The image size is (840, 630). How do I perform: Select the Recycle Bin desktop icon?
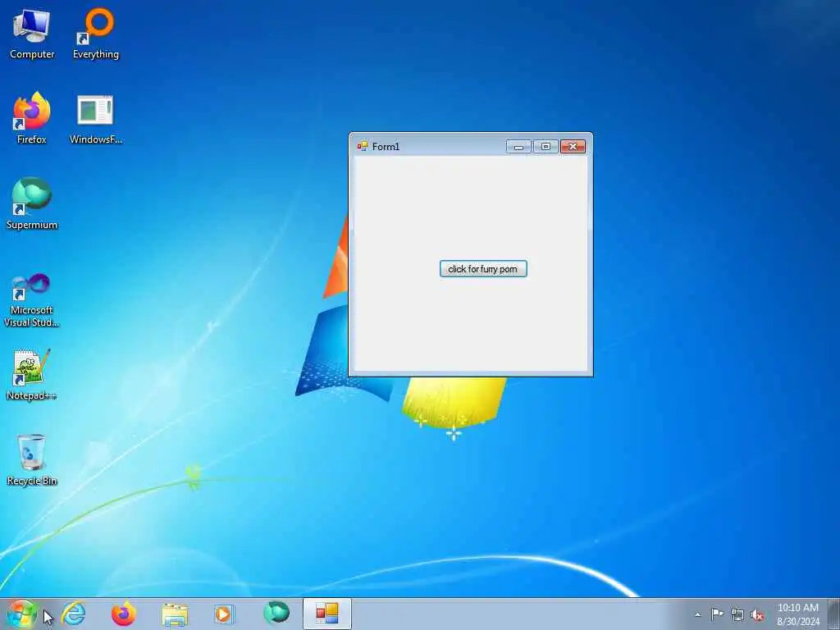click(x=32, y=459)
